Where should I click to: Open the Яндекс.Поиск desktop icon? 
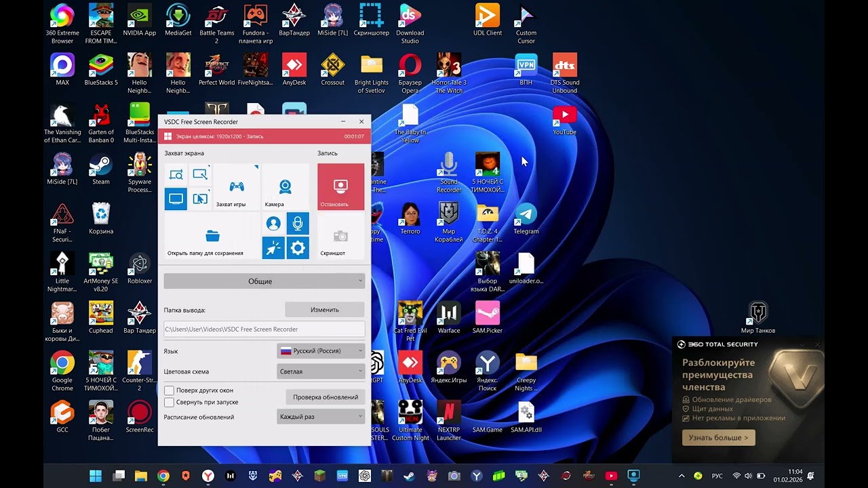point(488,371)
